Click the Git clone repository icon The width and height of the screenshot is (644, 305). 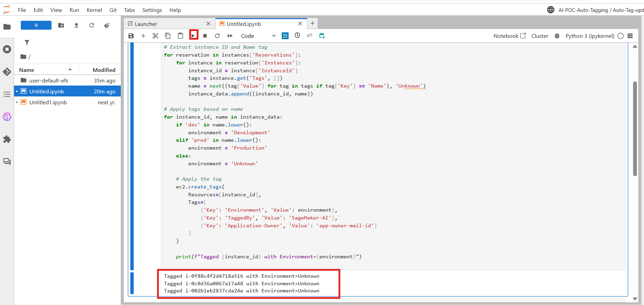tap(107, 25)
